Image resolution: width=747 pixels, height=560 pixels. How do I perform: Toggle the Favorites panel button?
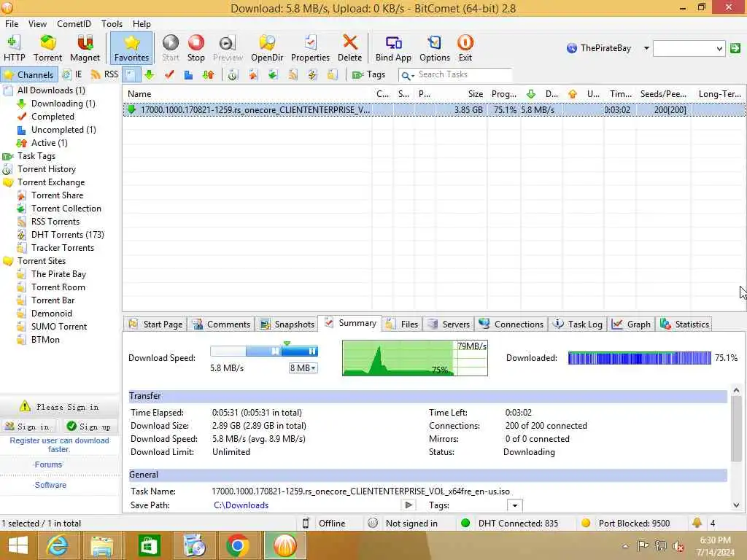131,48
